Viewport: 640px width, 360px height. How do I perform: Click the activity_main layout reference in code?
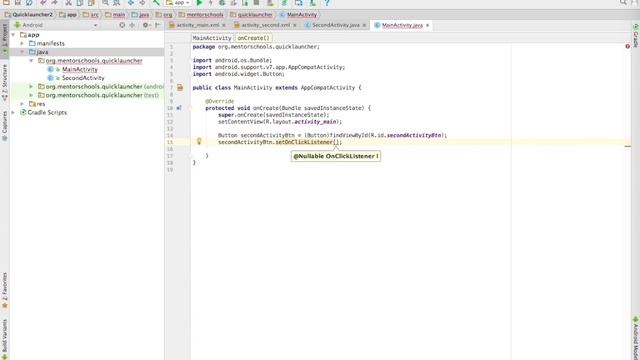pyautogui.click(x=316, y=122)
